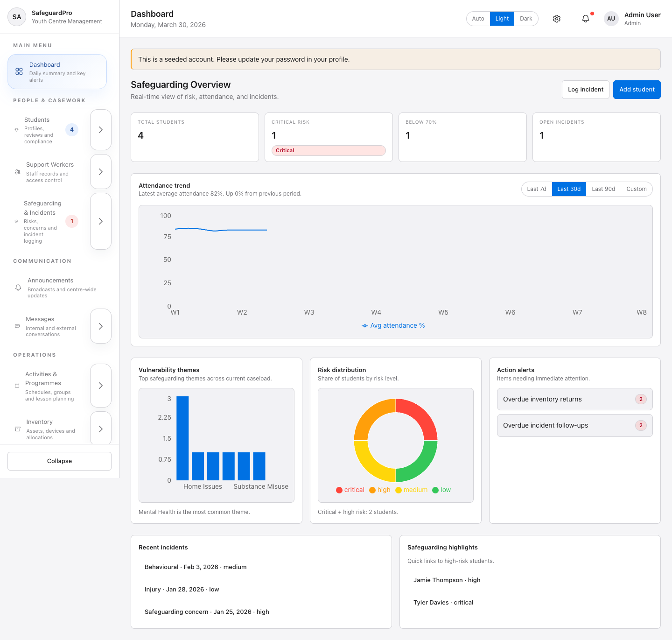
Task: Open Announcements via its bell icon
Action: [x=18, y=288]
